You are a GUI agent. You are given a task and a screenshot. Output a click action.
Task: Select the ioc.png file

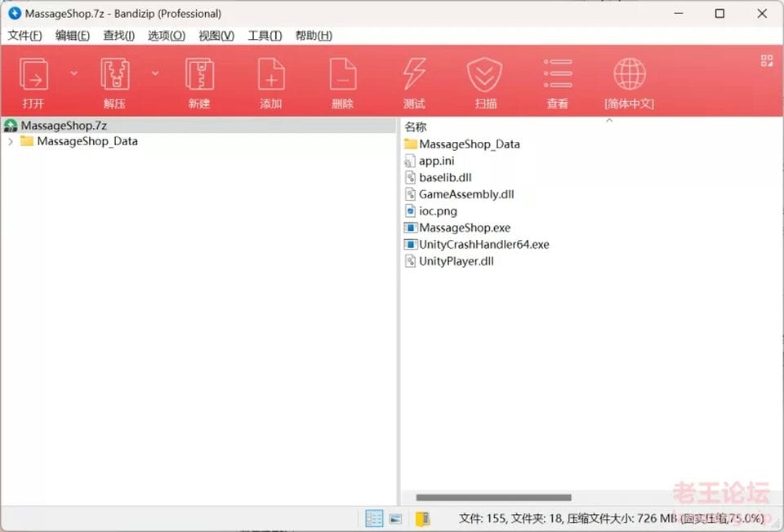[438, 211]
